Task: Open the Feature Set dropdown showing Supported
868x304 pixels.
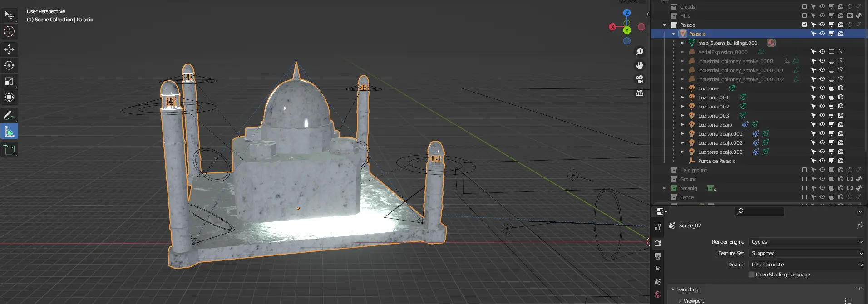Action: coord(806,253)
